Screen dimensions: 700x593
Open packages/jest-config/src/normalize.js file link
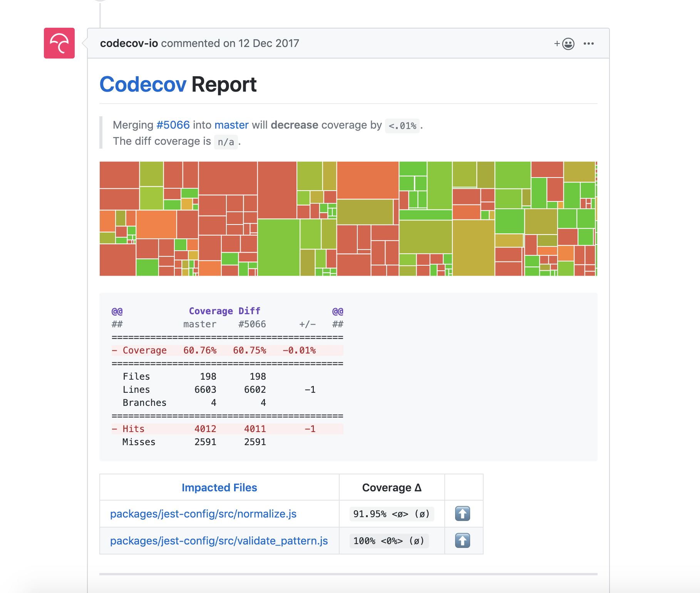[x=203, y=514]
